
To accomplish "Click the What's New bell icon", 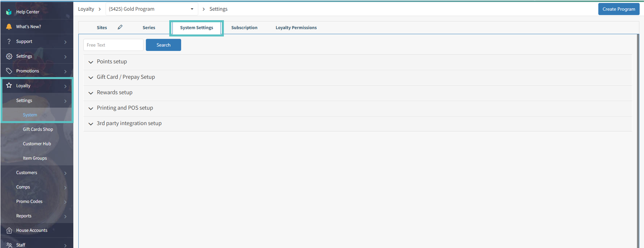I will click(9, 27).
